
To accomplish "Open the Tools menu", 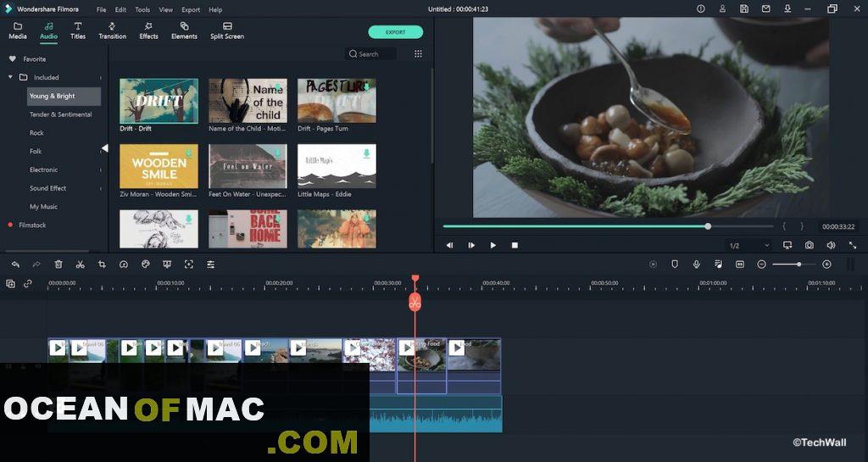I will point(142,9).
